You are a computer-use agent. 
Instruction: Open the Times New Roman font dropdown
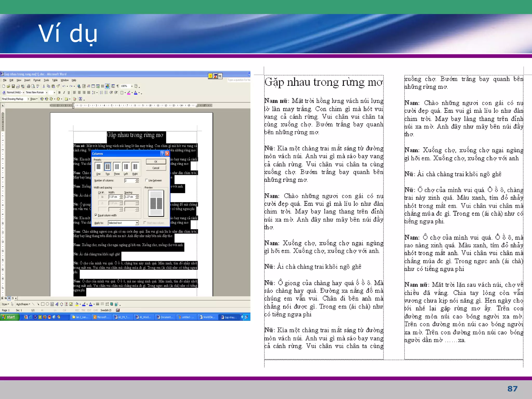coord(47,92)
